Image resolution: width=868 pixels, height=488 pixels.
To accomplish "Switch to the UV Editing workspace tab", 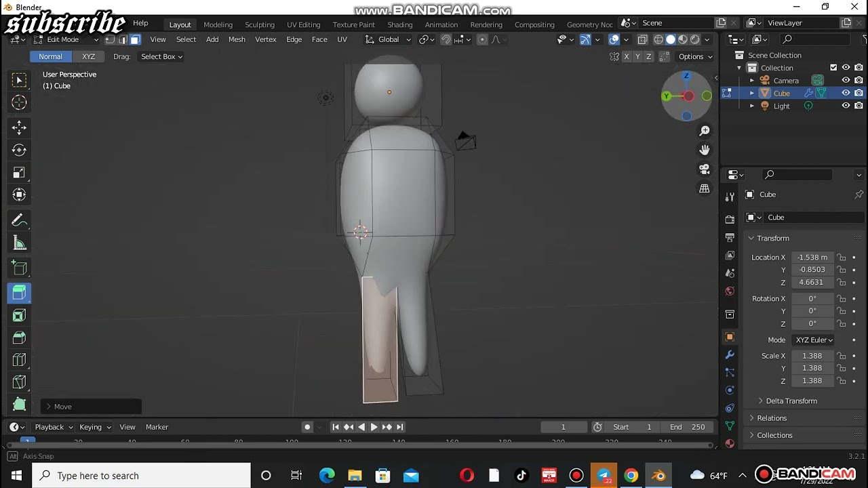I will click(x=303, y=24).
